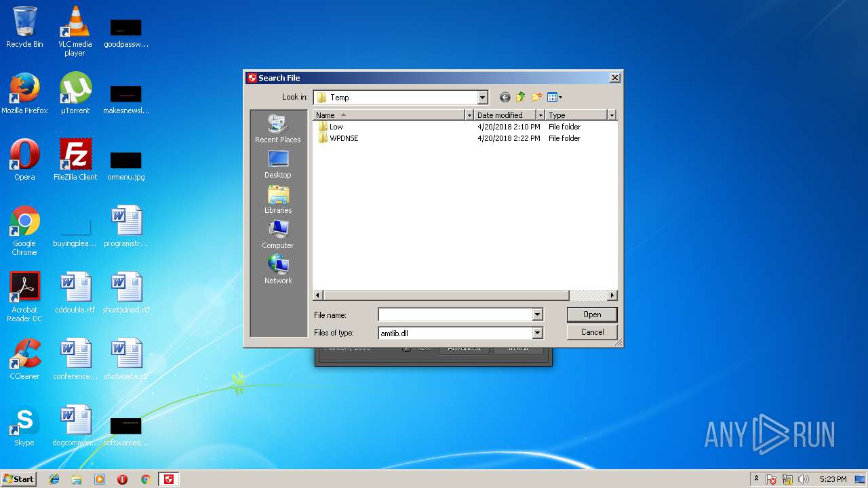
Task: Open the View menu icon
Action: [x=555, y=98]
